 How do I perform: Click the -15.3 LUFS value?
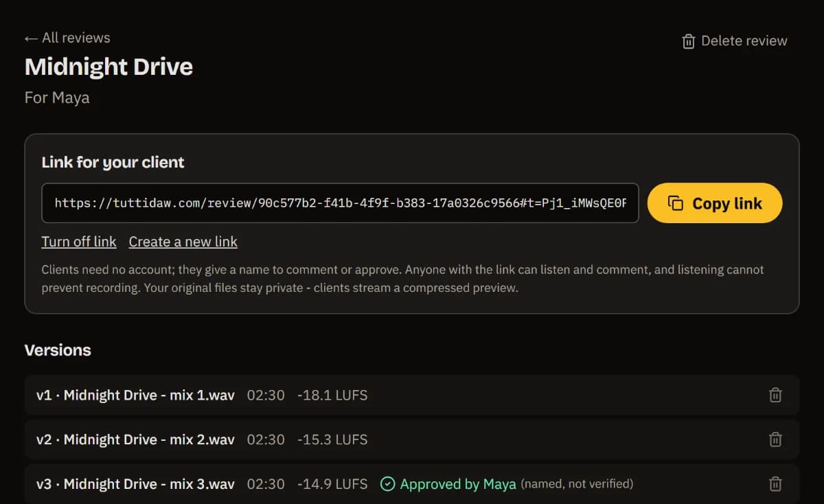point(332,439)
